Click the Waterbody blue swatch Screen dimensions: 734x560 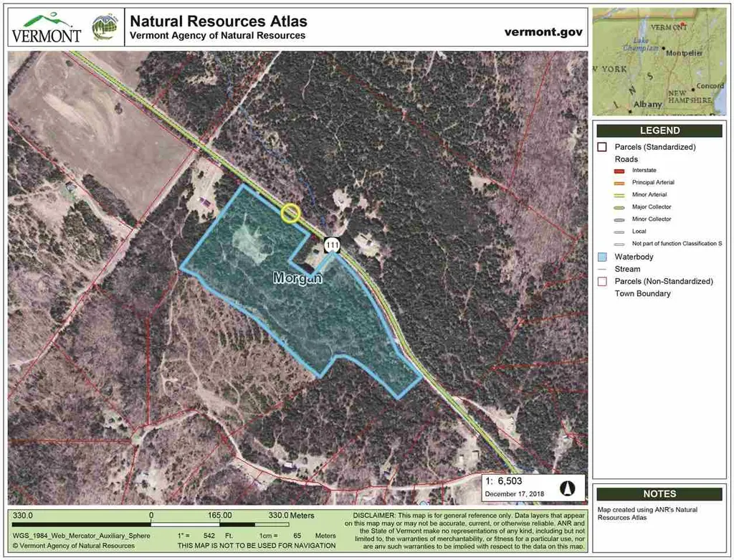tap(602, 257)
